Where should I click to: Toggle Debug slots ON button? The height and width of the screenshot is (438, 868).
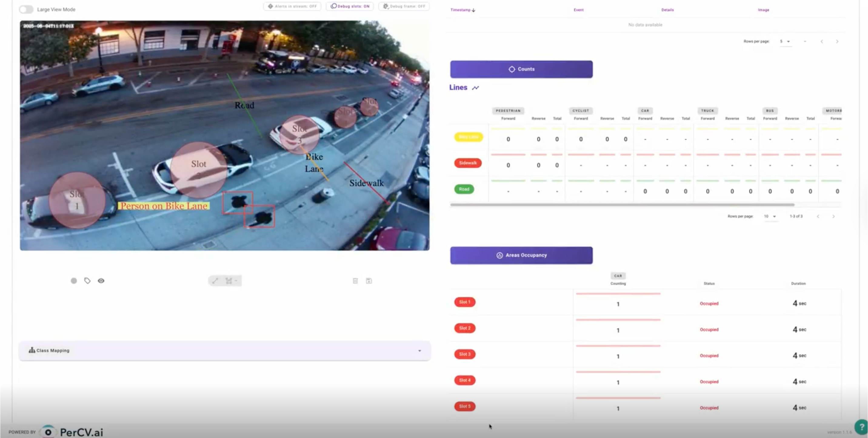[350, 6]
